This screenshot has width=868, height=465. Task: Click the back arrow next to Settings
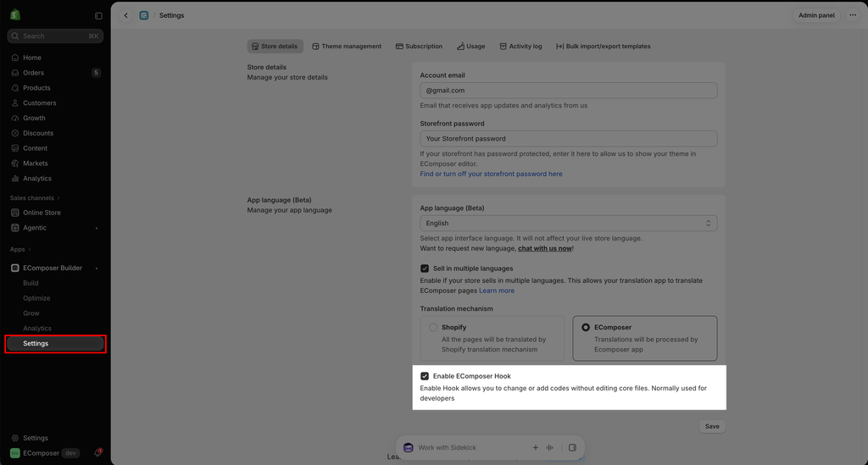tap(126, 15)
